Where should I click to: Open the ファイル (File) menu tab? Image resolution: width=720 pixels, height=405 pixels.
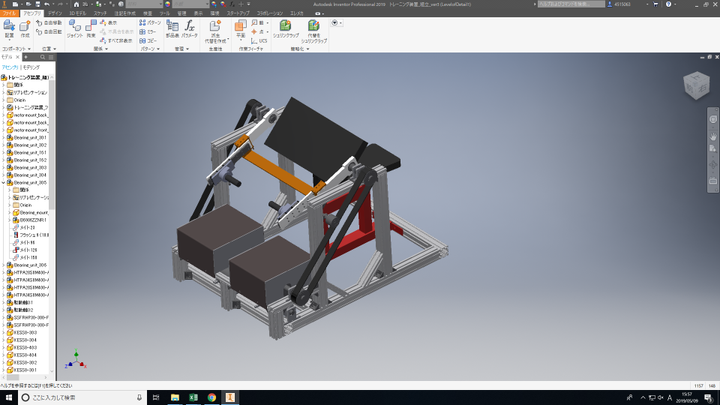(7, 13)
